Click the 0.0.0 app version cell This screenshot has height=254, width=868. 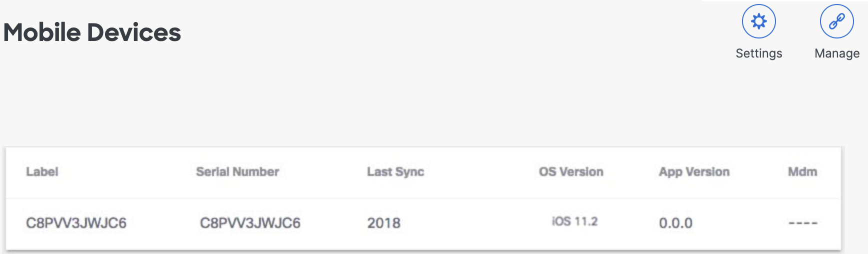click(x=675, y=223)
